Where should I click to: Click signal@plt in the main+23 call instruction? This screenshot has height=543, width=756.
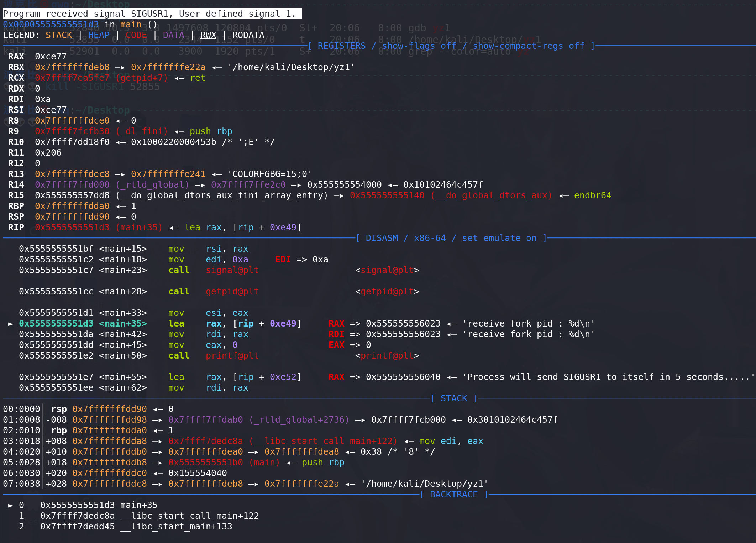pos(232,270)
